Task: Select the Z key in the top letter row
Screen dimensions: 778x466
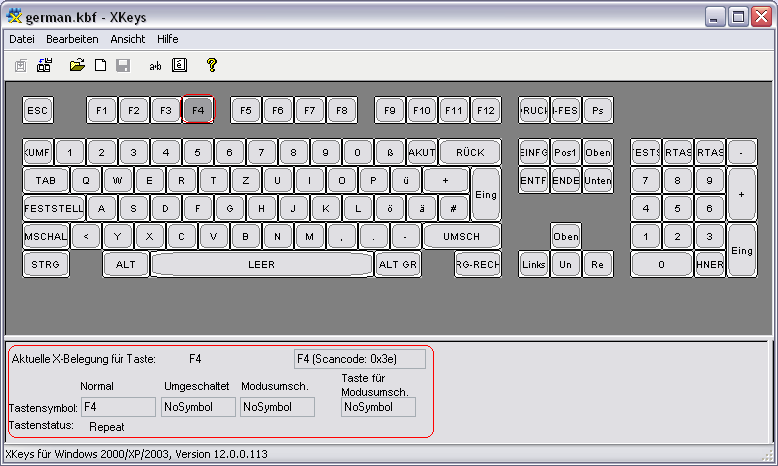Action: point(246,181)
